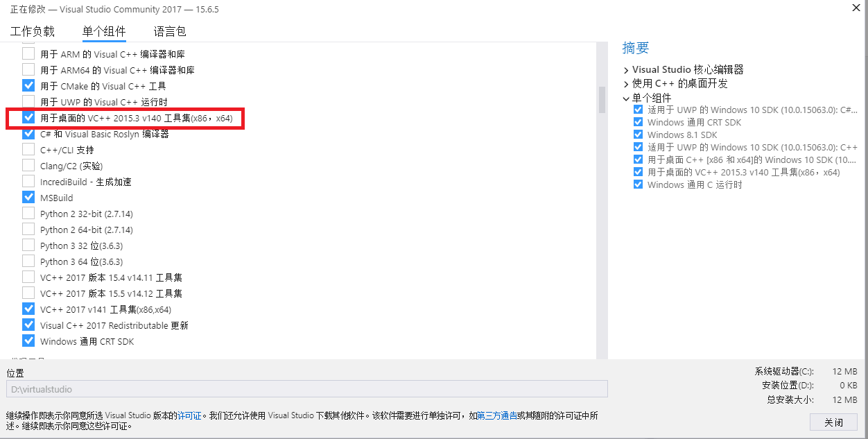Uncheck Windows 8.1 SDK in summary
The height and width of the screenshot is (439, 868).
tap(638, 135)
